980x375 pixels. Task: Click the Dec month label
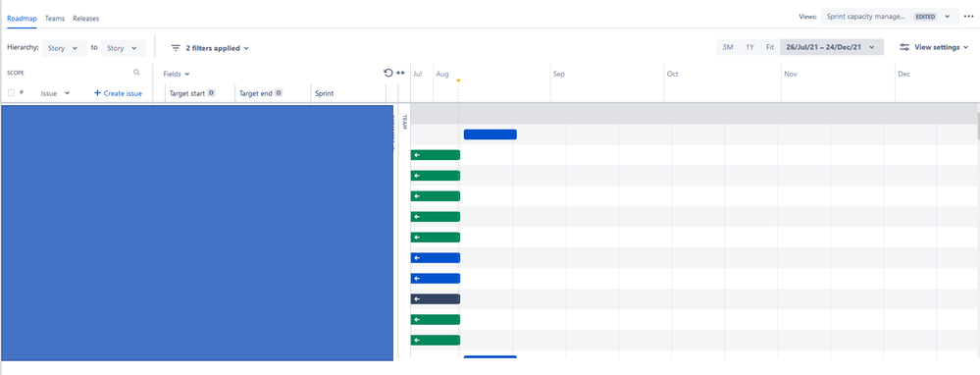coord(903,74)
